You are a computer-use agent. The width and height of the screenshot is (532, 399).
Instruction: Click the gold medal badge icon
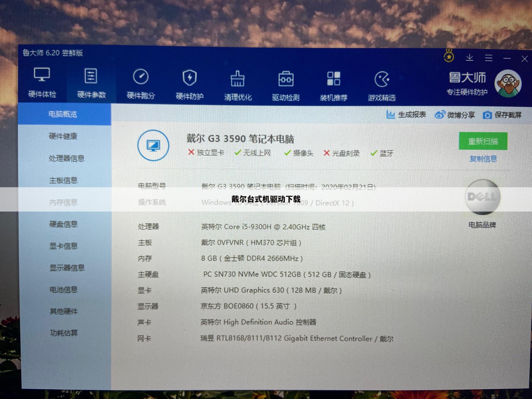tap(449, 55)
